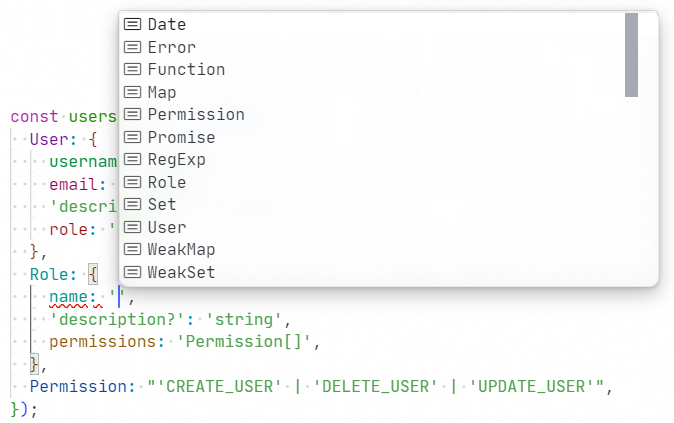674x423 pixels.
Task: Select User in the completion popup
Action: tap(166, 227)
